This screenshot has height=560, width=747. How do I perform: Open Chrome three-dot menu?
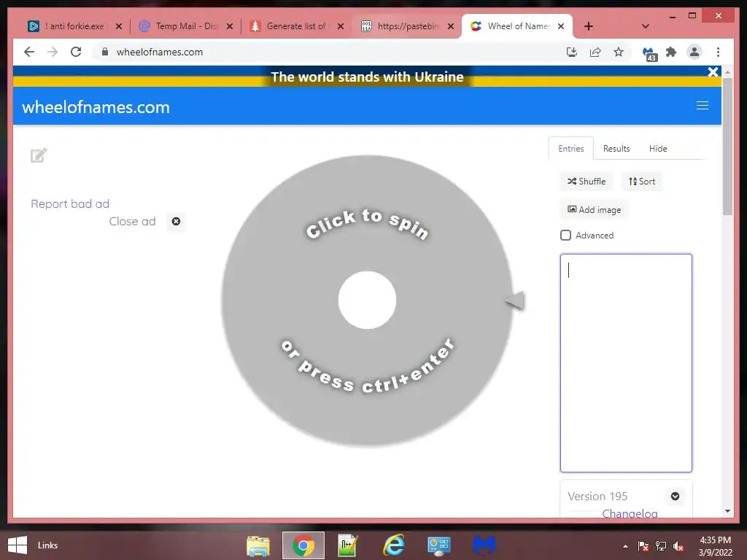pos(718,52)
